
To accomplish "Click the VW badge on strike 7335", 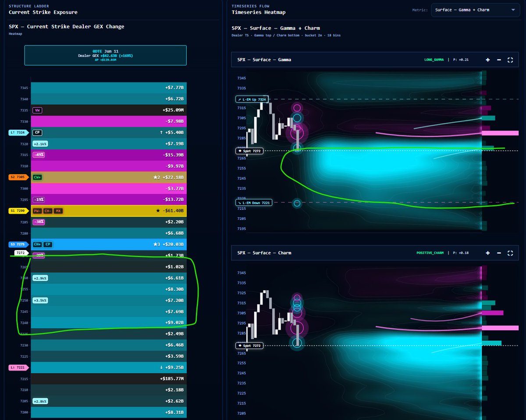I will [x=37, y=110].
